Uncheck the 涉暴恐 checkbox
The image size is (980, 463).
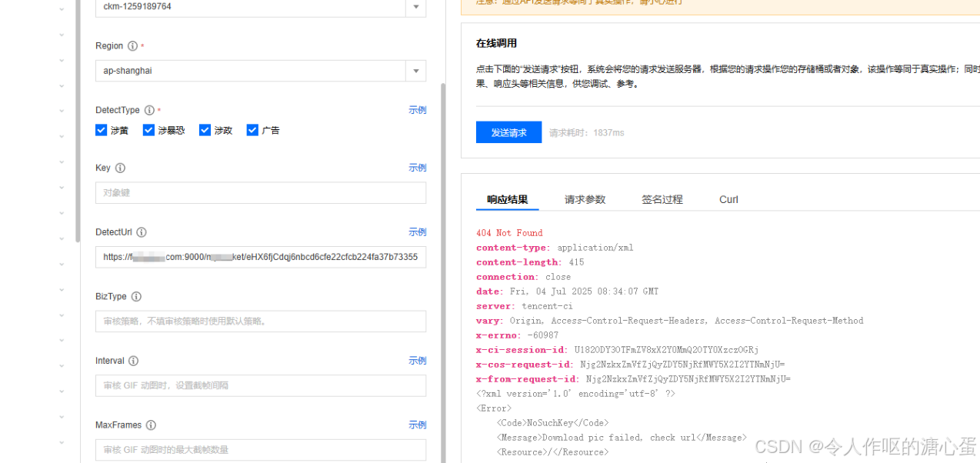tap(148, 130)
